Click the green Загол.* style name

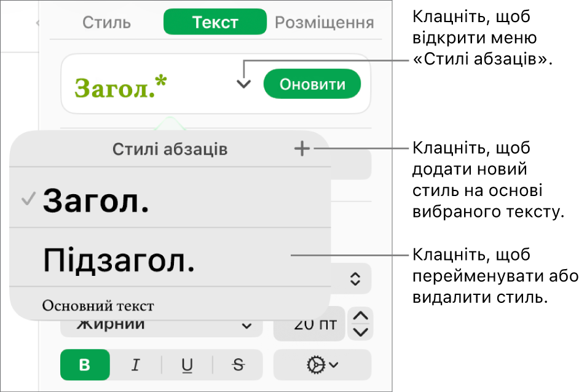pos(120,87)
